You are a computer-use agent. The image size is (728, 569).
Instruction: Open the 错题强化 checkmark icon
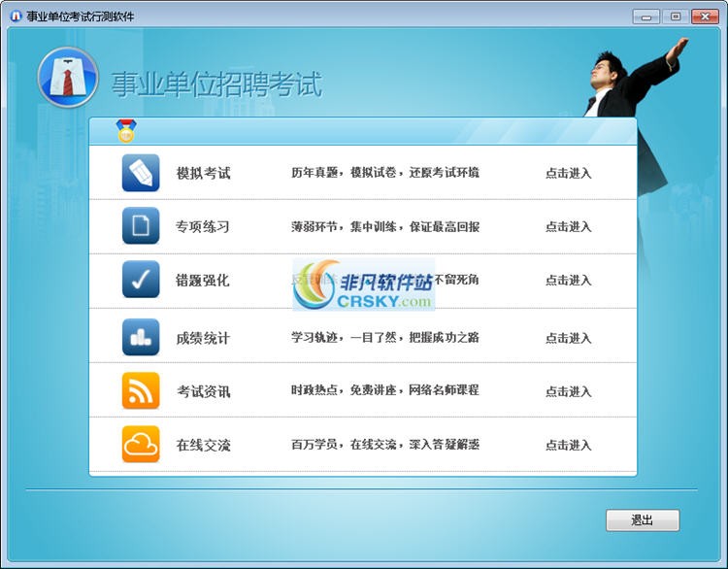[x=141, y=279]
